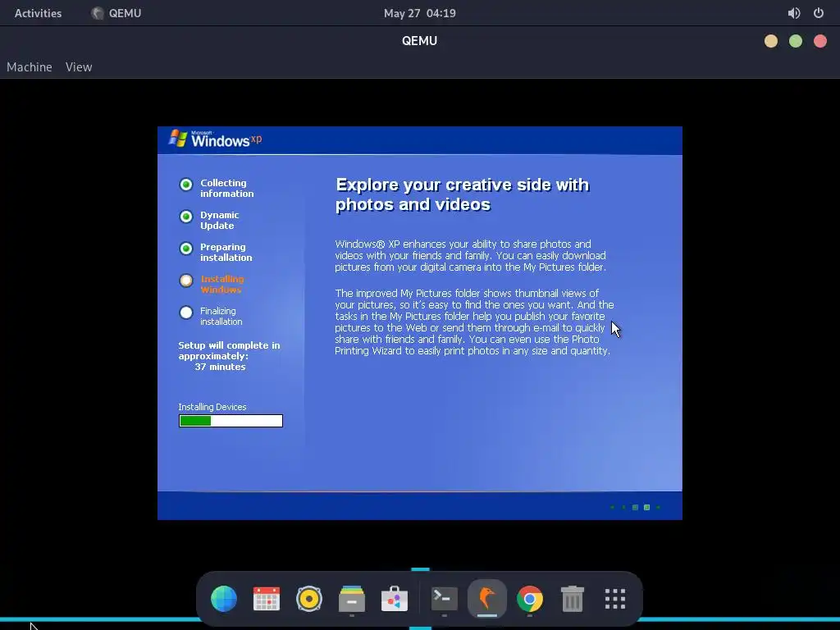Click the QEMU window title text

419,41
